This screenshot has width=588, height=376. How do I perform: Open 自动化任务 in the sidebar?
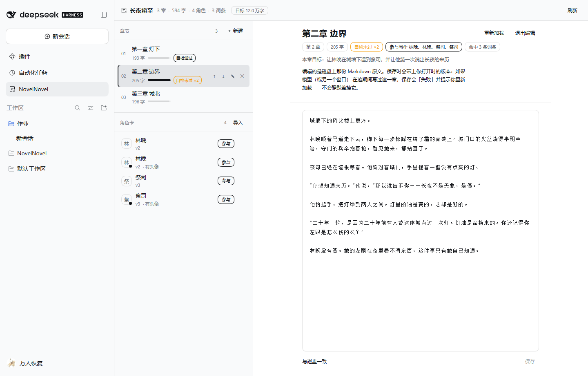[57, 73]
